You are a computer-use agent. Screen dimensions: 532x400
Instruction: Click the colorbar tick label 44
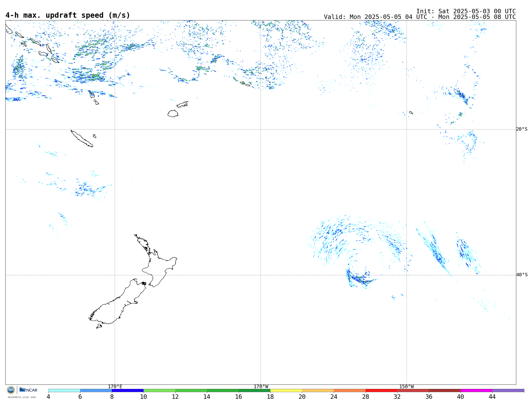[492, 397]
